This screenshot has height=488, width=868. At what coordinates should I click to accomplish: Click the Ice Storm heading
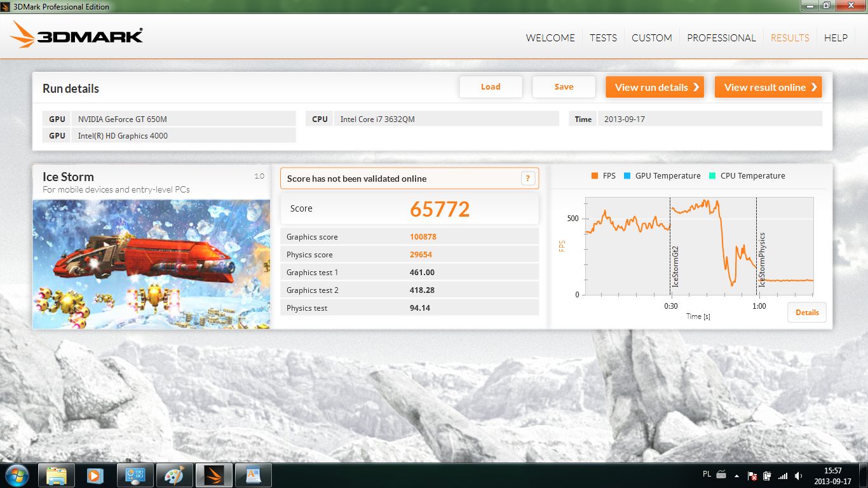(x=68, y=177)
